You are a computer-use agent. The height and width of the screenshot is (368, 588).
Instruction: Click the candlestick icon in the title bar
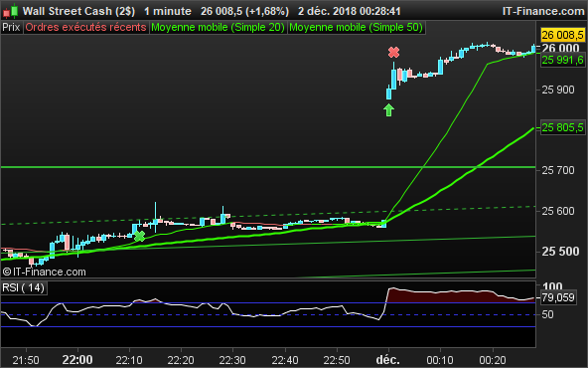(11, 11)
